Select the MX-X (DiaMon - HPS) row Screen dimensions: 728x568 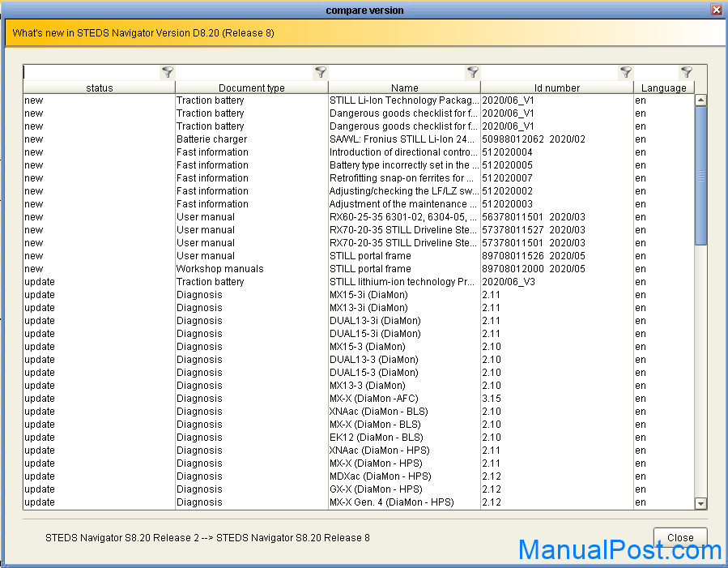[359, 464]
